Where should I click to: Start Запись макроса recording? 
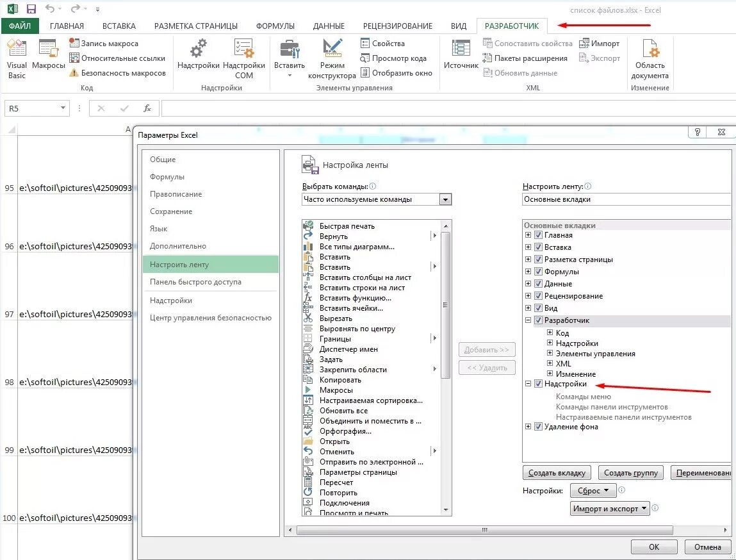point(104,43)
